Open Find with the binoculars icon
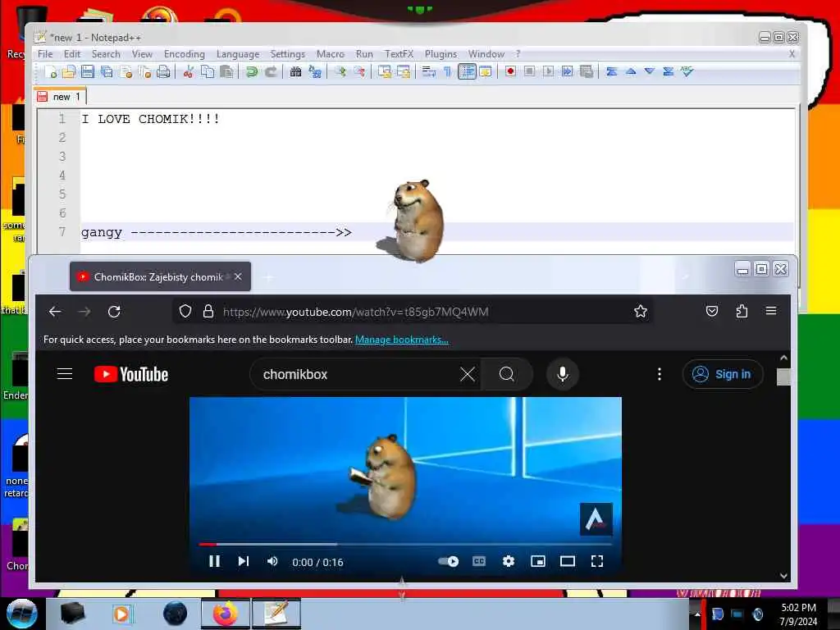Image resolution: width=840 pixels, height=630 pixels. point(295,72)
